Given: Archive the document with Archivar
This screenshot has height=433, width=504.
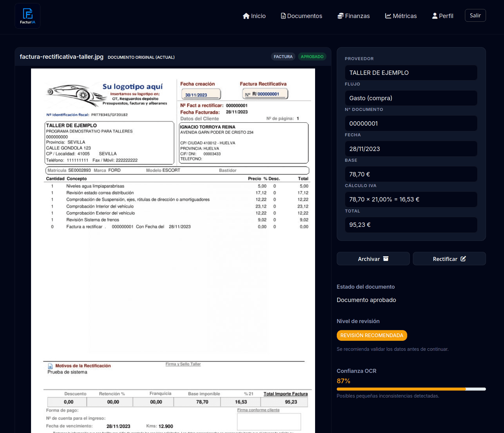Looking at the screenshot, I should coord(373,259).
